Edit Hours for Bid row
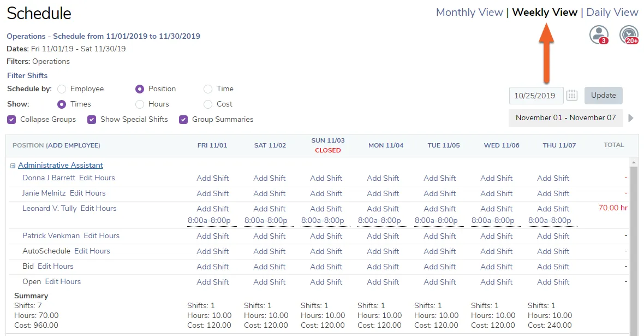 56,267
